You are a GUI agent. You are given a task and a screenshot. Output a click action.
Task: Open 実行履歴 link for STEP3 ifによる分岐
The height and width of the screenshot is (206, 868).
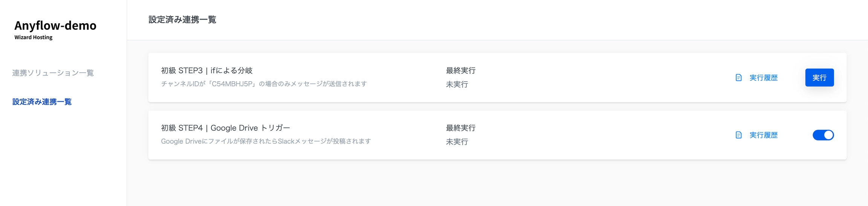[763, 77]
